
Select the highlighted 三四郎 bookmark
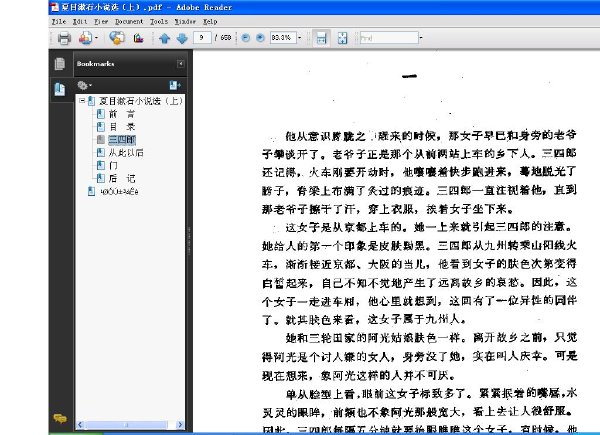coord(122,140)
